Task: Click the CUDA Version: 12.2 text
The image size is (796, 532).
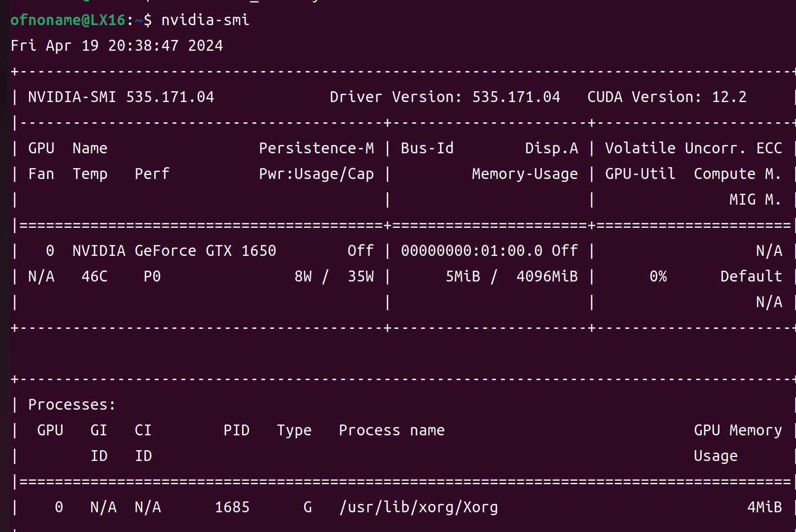Action: click(667, 97)
